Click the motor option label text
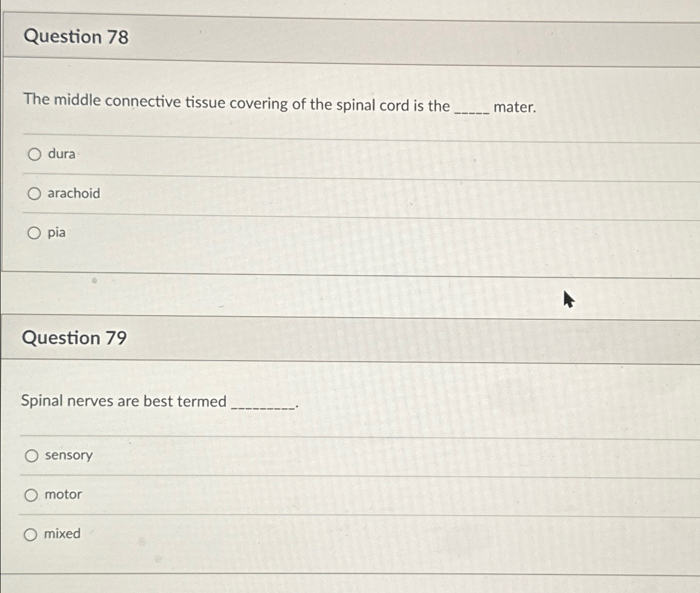 click(63, 494)
